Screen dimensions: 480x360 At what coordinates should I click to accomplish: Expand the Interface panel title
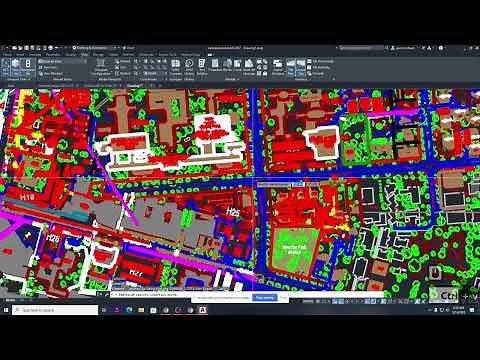tap(303, 79)
